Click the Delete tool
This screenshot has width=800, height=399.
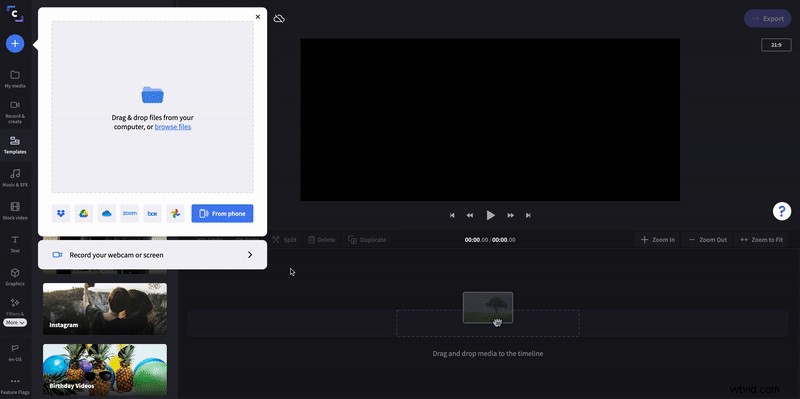coord(322,239)
